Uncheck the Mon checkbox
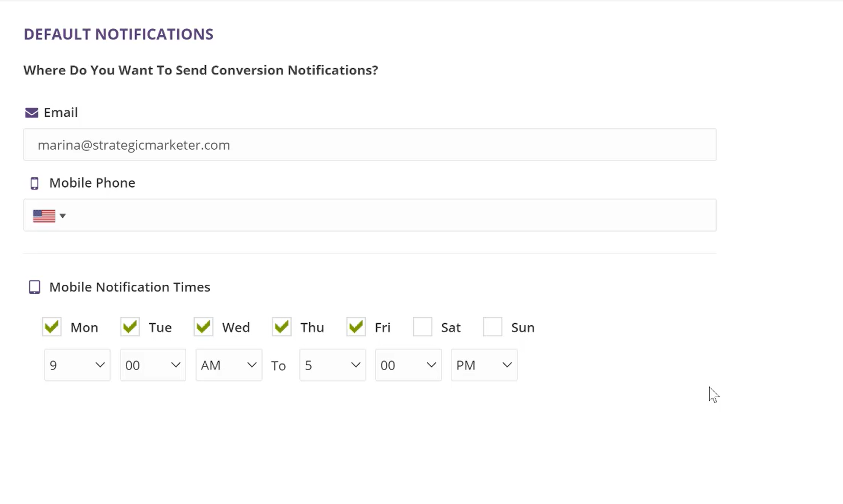This screenshot has width=843, height=504. (x=52, y=327)
